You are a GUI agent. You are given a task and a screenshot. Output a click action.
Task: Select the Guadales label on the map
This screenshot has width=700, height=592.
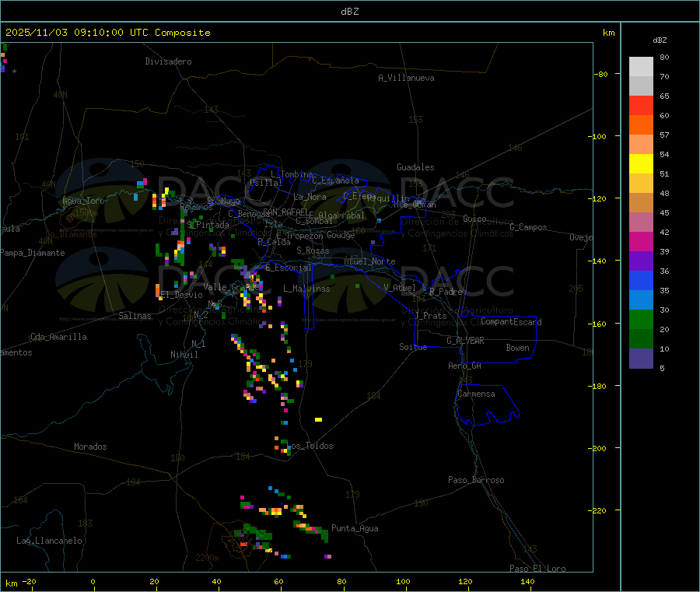click(415, 167)
